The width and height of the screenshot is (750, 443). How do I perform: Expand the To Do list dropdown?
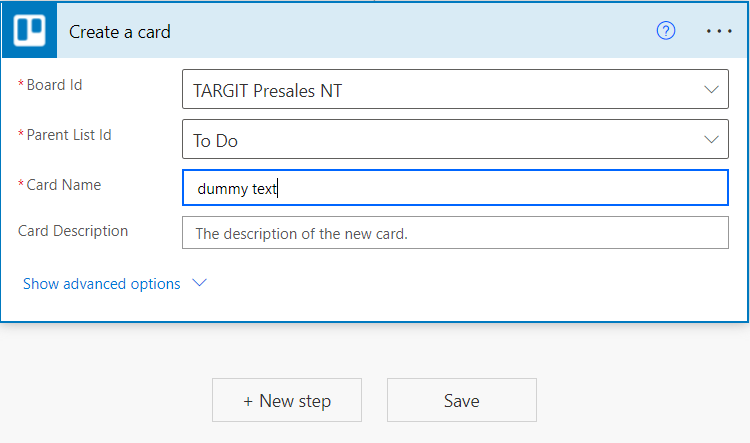pos(455,139)
